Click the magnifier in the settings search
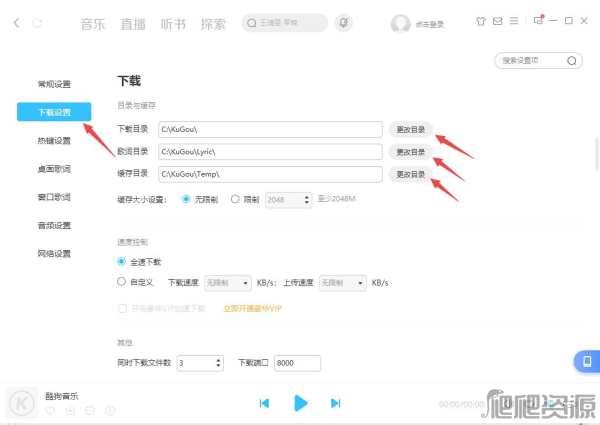600x425 pixels. [x=572, y=61]
